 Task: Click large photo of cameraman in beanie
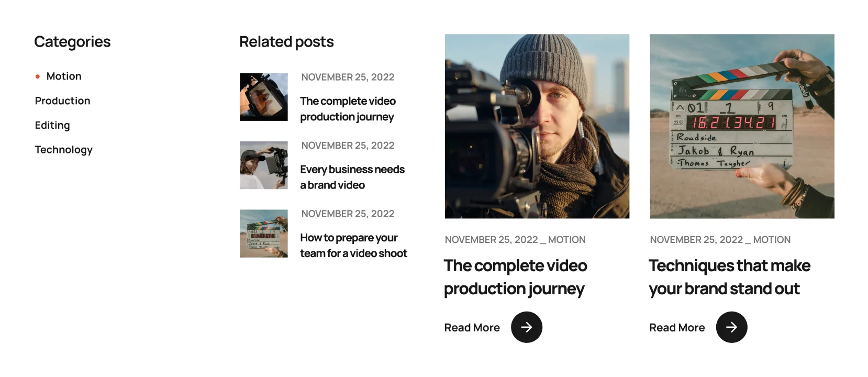pyautogui.click(x=537, y=126)
